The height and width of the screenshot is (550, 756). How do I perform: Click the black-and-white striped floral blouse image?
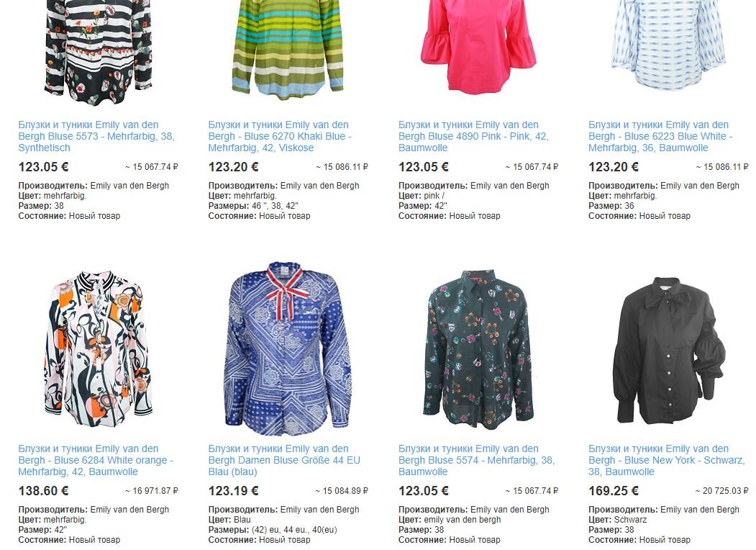coord(99,50)
